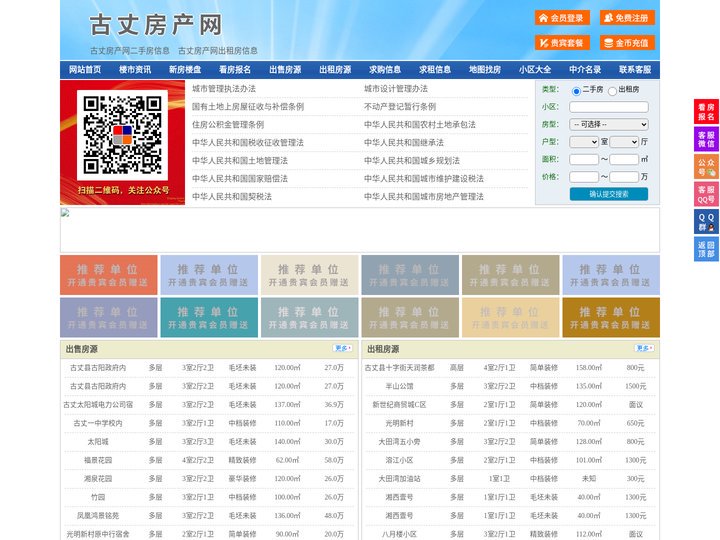Open the 中华人民共和国土地管理法 link
720x540 pixels.
pyautogui.click(x=240, y=161)
